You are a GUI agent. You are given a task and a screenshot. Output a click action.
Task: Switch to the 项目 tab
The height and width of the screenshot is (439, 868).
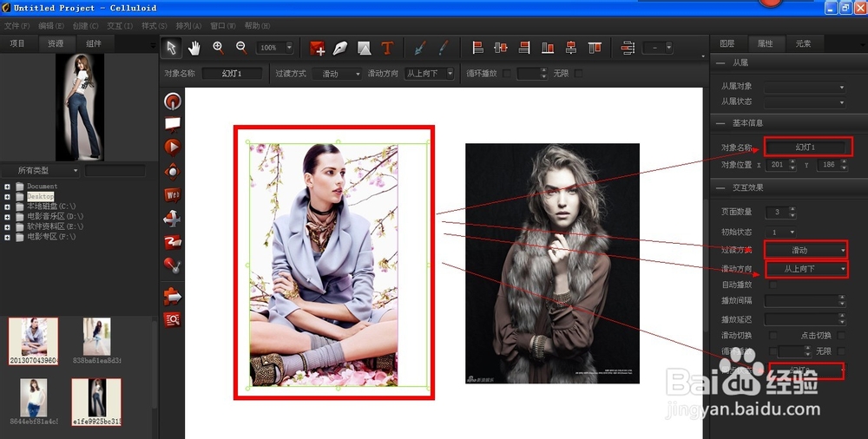(17, 43)
